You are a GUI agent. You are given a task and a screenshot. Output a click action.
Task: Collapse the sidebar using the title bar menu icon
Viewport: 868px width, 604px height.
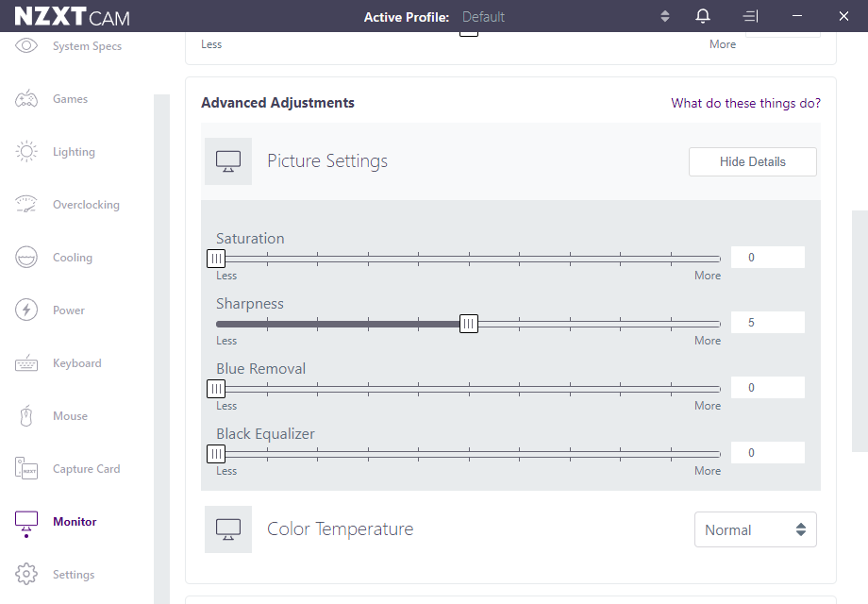(750, 16)
